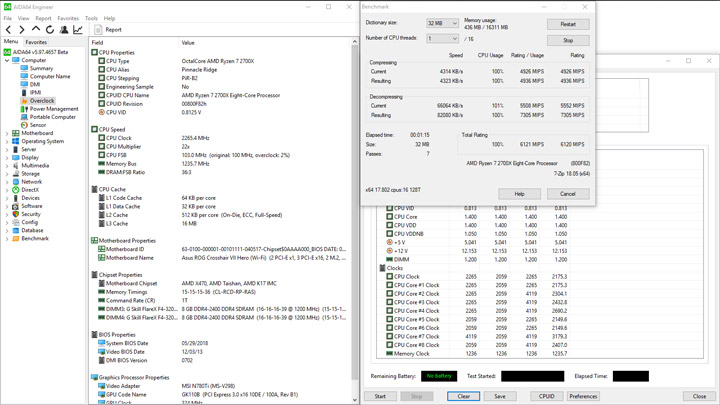720x405 pixels.
Task: Toggle CPU Core #4 Clock checkbox
Action: point(389,311)
